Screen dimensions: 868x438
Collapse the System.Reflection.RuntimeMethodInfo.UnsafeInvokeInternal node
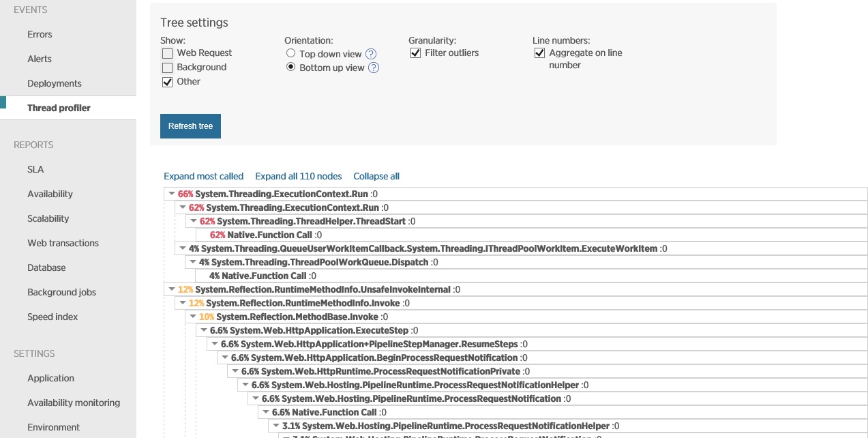point(172,289)
